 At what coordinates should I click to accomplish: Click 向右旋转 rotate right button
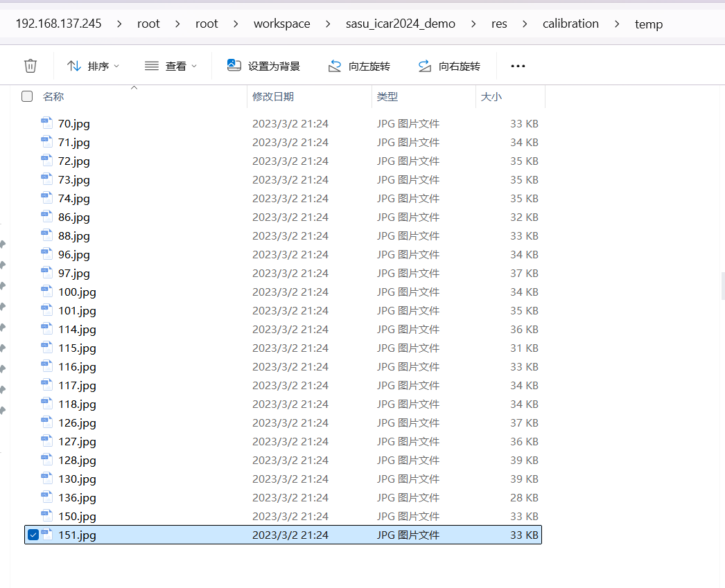[x=449, y=66]
